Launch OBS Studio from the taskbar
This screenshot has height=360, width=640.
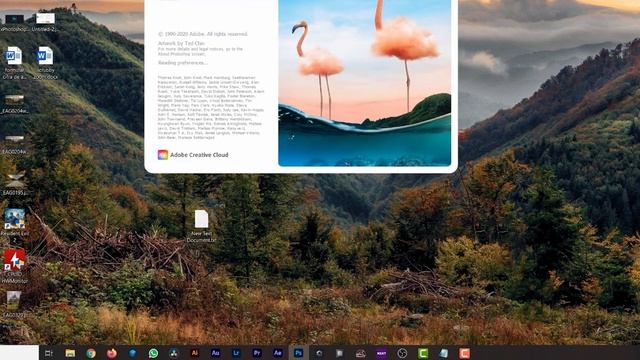coord(402,353)
